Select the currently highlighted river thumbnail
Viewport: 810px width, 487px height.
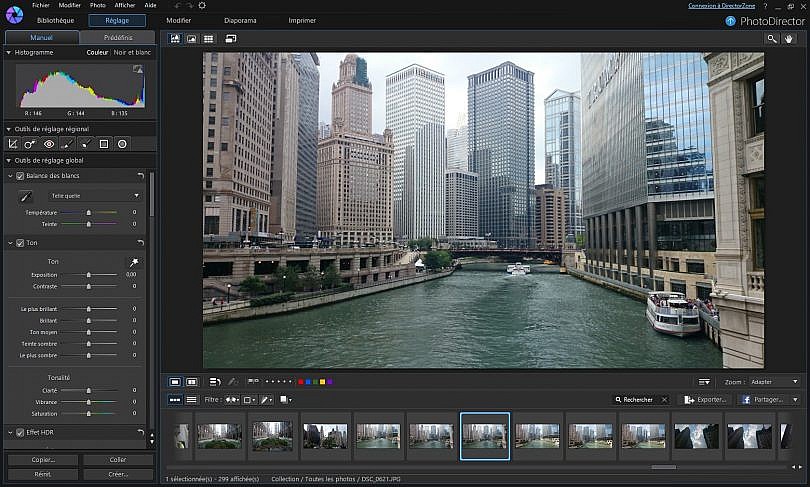coord(485,436)
